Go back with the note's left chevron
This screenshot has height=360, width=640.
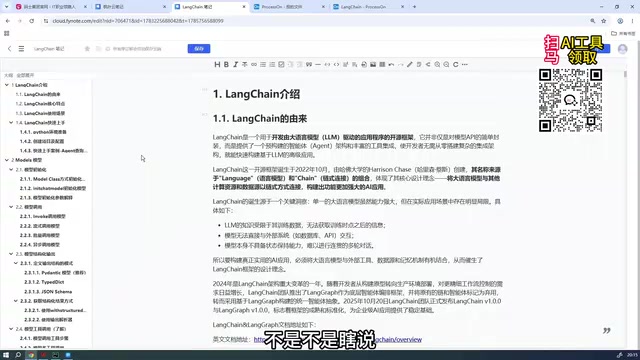point(9,49)
